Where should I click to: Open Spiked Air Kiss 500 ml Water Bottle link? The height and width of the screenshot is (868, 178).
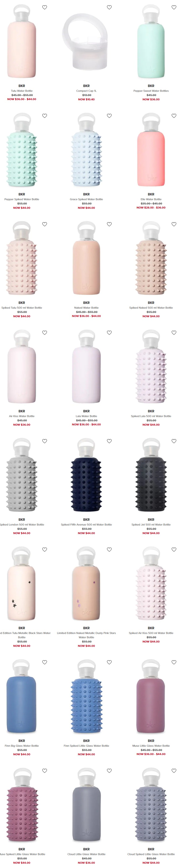[x=151, y=633]
